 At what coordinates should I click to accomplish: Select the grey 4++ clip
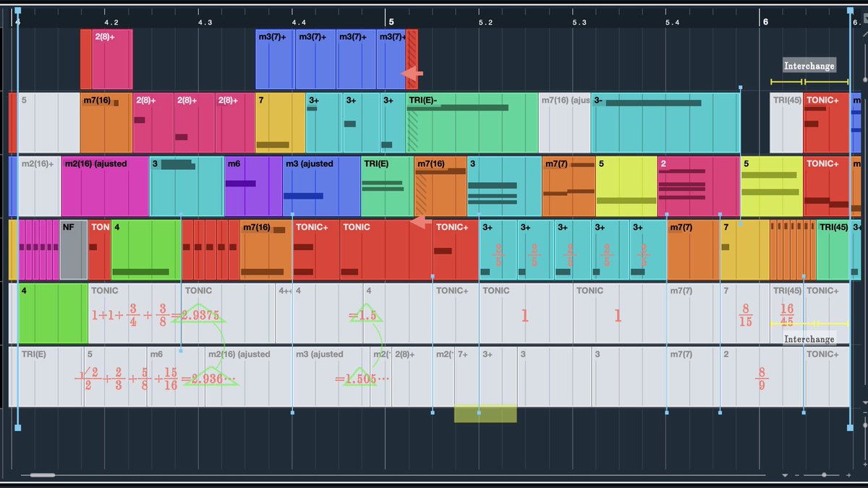pyautogui.click(x=284, y=314)
